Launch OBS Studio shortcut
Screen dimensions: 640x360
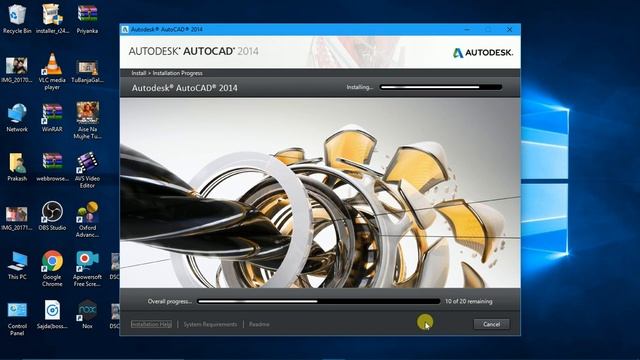(x=52, y=216)
